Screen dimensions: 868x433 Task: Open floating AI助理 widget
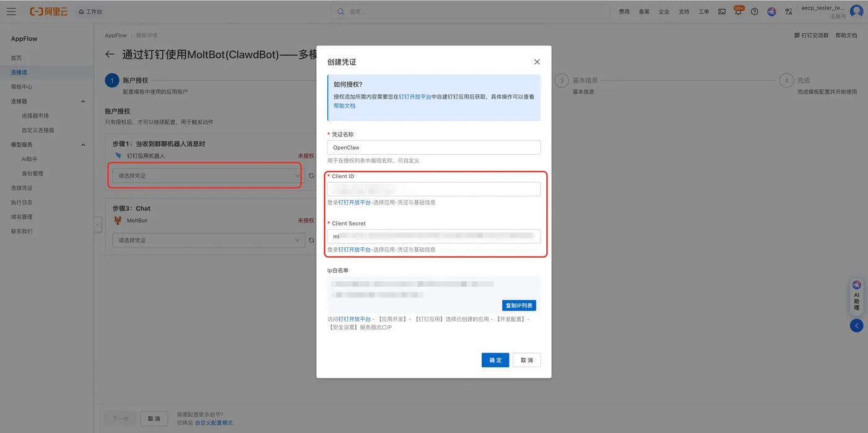(x=856, y=295)
